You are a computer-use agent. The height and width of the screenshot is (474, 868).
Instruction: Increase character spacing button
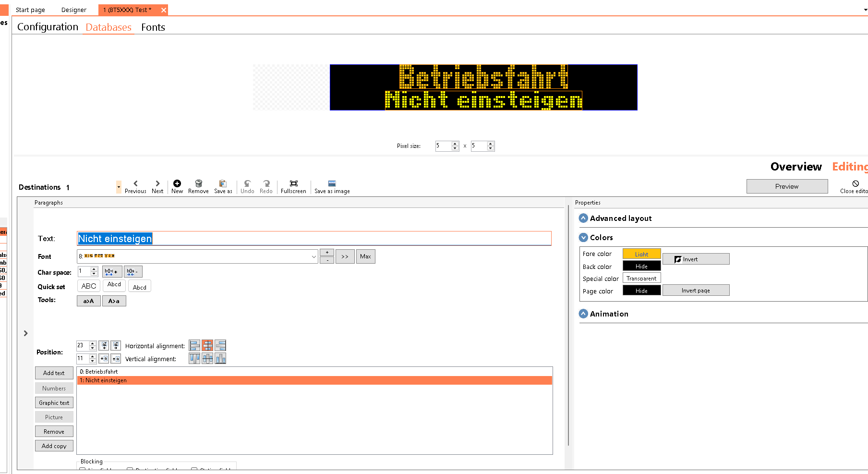112,272
